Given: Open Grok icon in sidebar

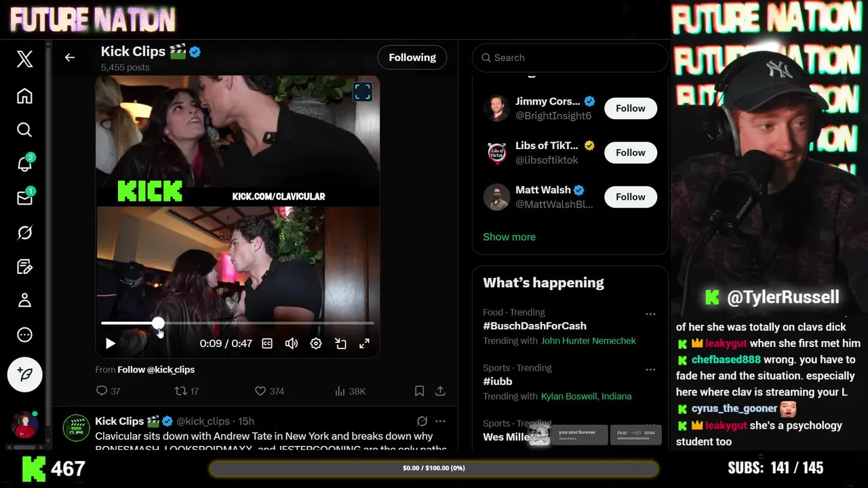Looking at the screenshot, I should click(x=24, y=232).
